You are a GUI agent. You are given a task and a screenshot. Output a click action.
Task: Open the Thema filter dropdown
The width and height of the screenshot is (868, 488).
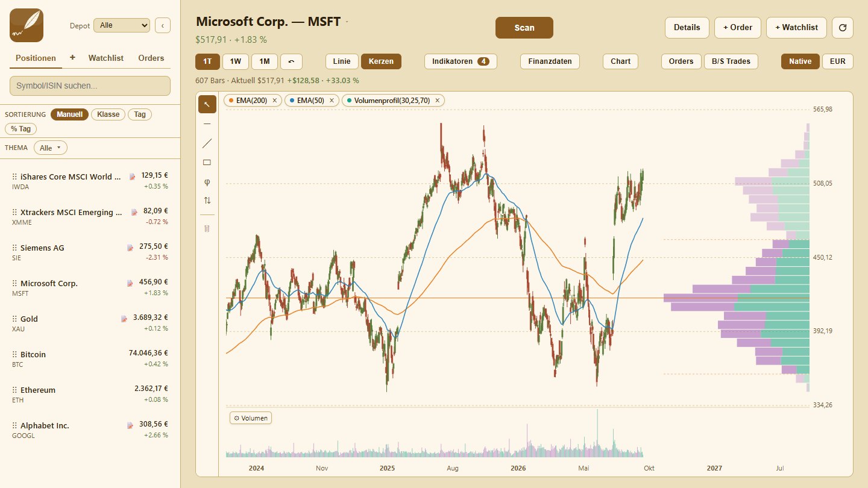(x=51, y=148)
